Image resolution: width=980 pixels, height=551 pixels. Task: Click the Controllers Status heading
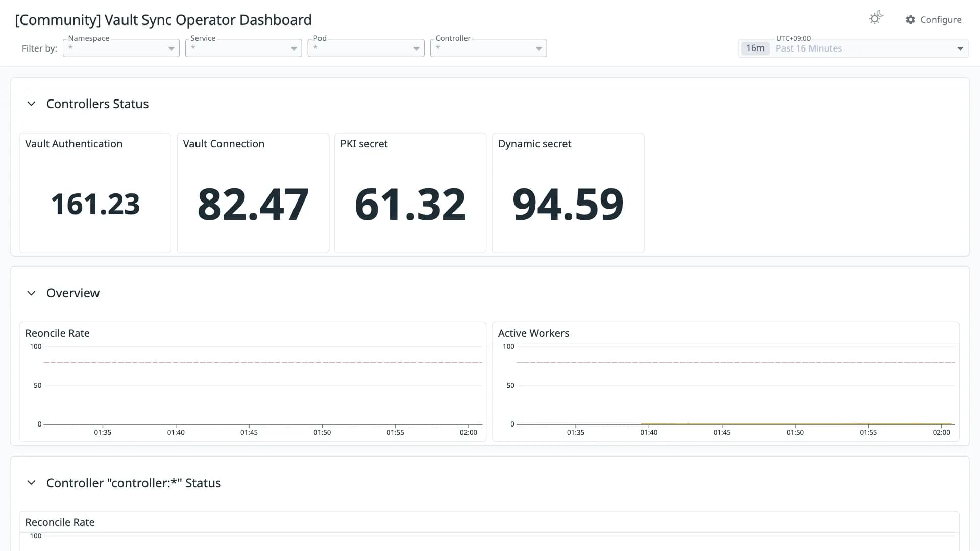click(97, 104)
